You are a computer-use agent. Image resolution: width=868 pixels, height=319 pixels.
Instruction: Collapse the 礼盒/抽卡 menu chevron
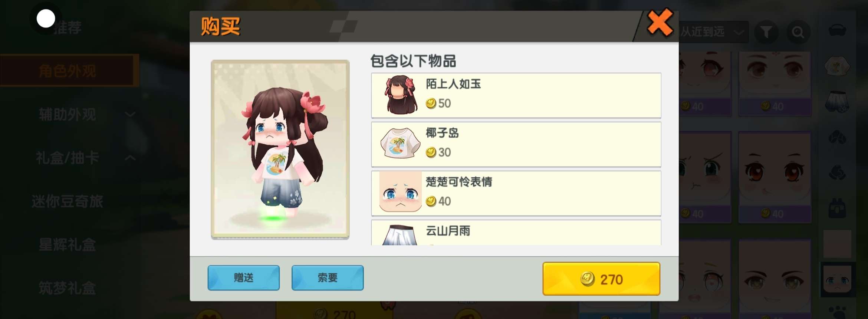click(x=130, y=158)
